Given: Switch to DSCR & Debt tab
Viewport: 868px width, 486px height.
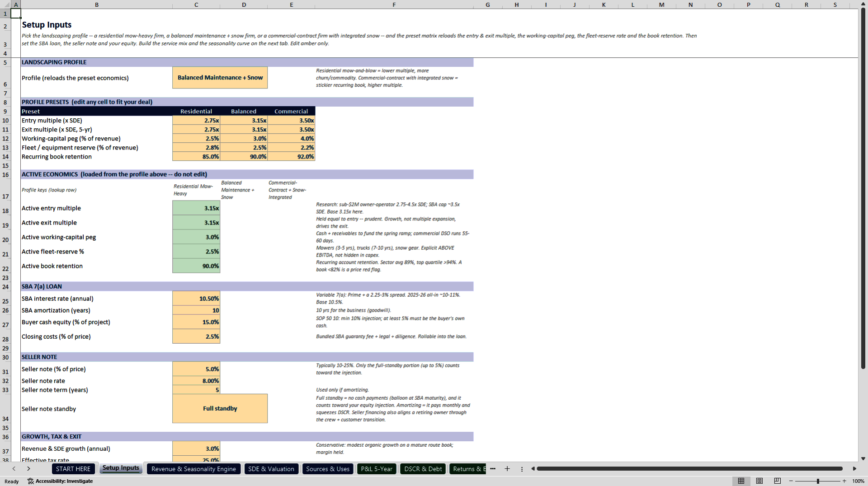Looking at the screenshot, I should pyautogui.click(x=423, y=469).
